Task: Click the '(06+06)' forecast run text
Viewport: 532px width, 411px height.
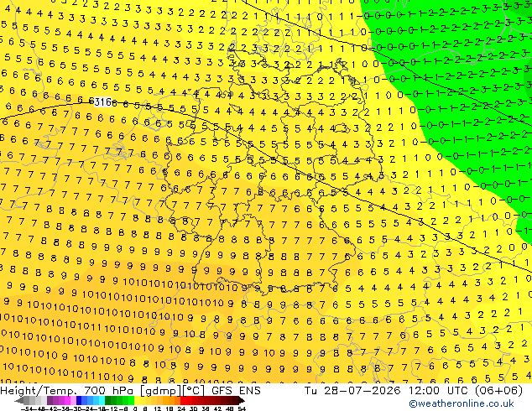Action: [x=498, y=391]
